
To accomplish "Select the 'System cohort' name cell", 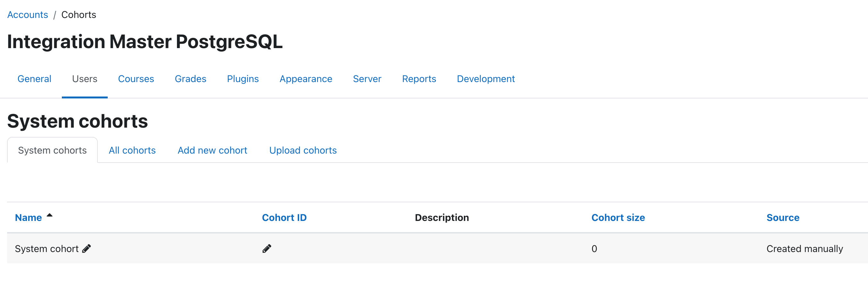I will pyautogui.click(x=46, y=249).
